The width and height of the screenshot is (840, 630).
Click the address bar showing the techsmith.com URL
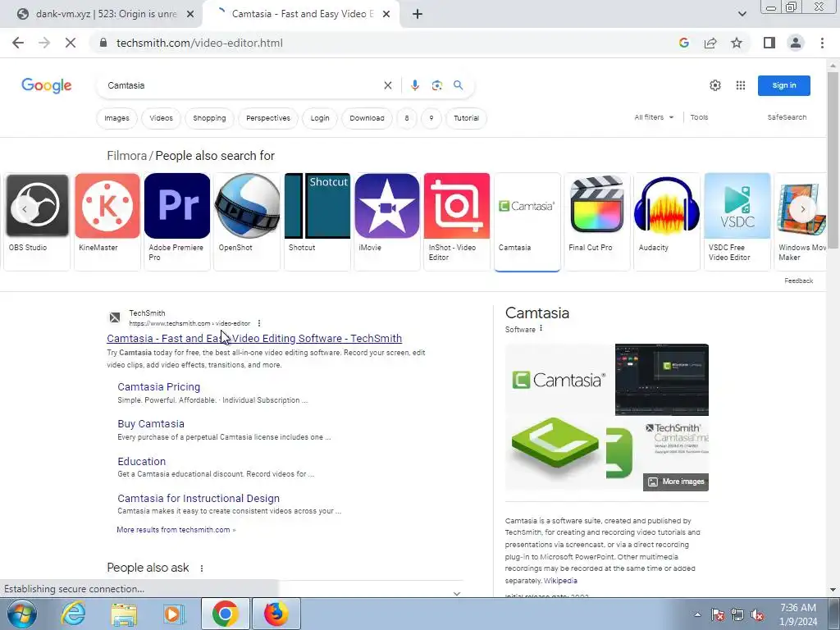click(199, 43)
